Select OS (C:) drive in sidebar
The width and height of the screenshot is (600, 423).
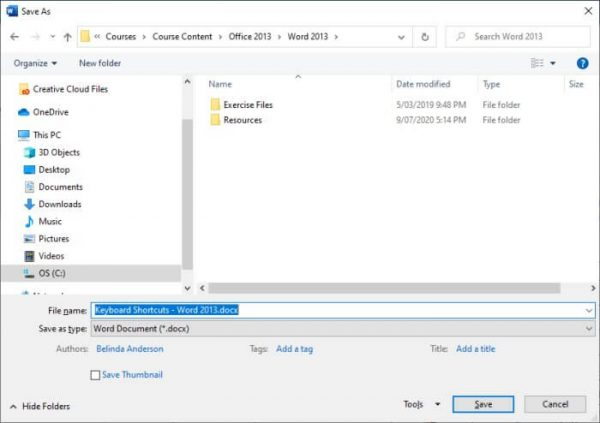tap(91, 273)
